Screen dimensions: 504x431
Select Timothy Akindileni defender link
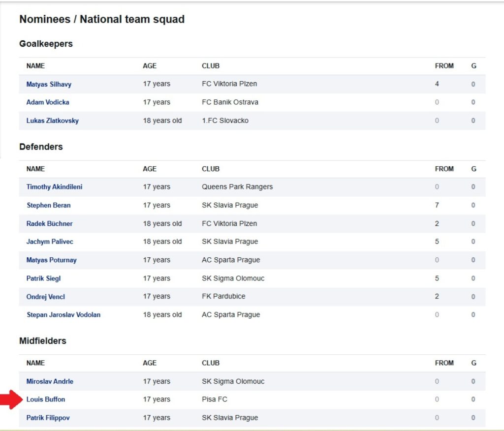click(54, 187)
